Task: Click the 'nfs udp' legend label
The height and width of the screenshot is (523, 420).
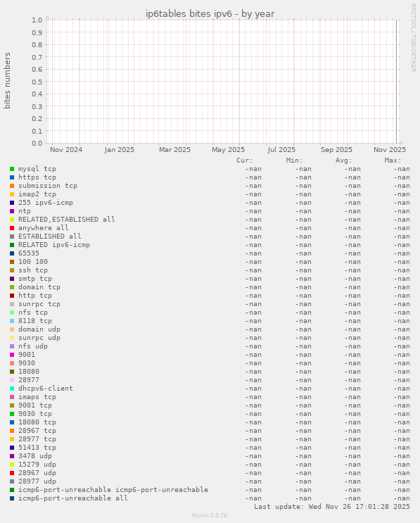Action: 33,346
